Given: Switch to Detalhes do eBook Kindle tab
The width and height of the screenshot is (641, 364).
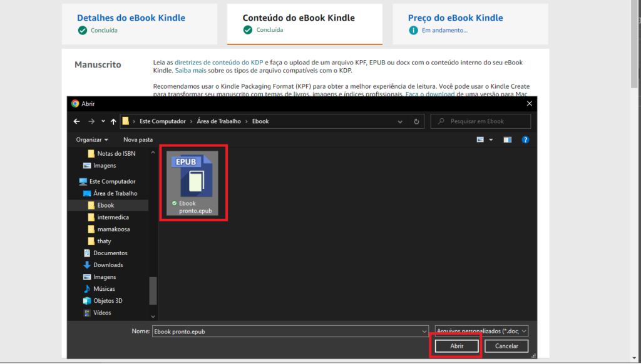Looking at the screenshot, I should click(x=131, y=18).
